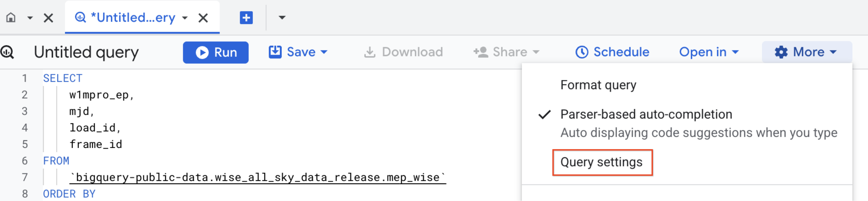This screenshot has width=868, height=201.
Task: Select Format query from the menu
Action: pyautogui.click(x=598, y=85)
